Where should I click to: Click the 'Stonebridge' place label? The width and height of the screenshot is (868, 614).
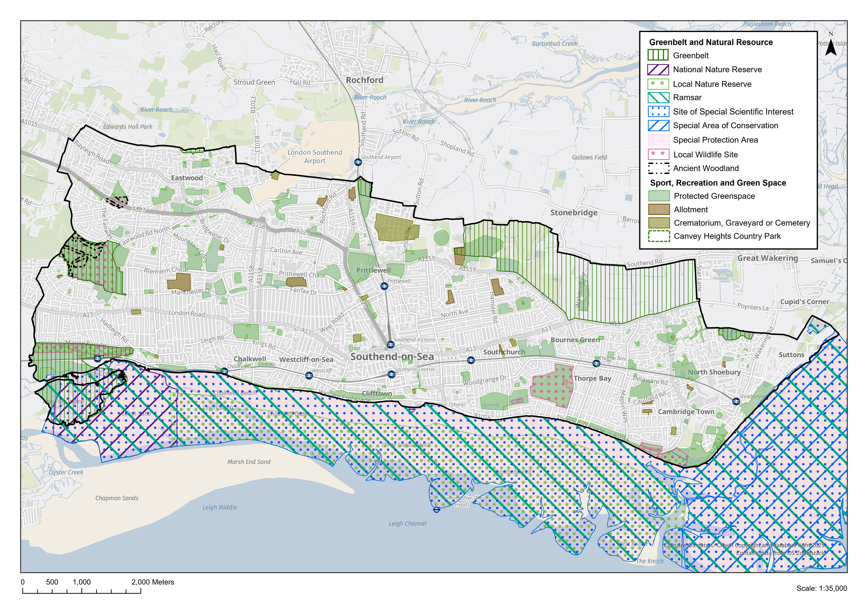point(574,212)
